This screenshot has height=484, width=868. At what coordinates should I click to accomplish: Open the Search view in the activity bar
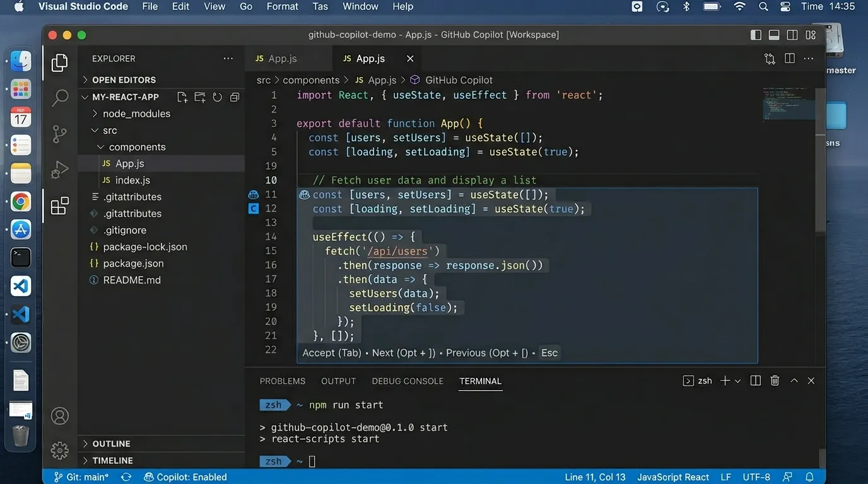60,98
